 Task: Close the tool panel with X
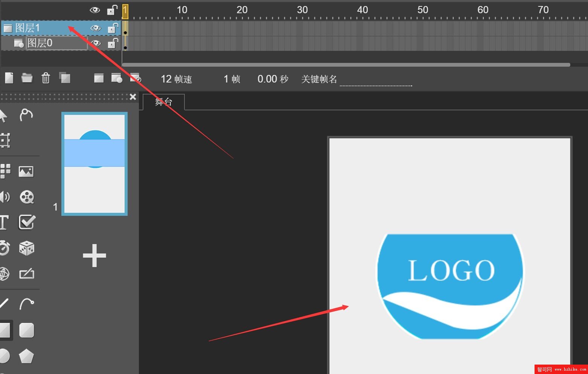(x=133, y=97)
